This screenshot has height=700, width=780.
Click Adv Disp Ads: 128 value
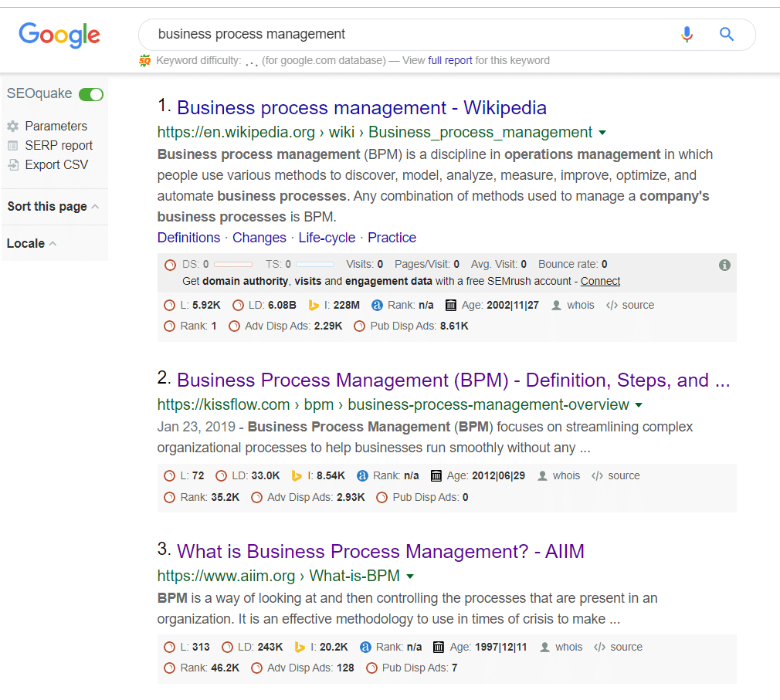click(345, 668)
